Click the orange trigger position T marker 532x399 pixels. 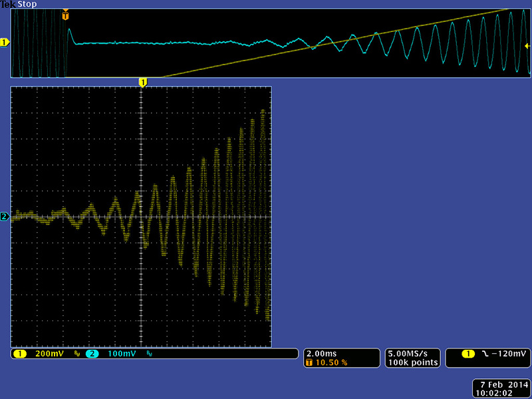[x=65, y=15]
